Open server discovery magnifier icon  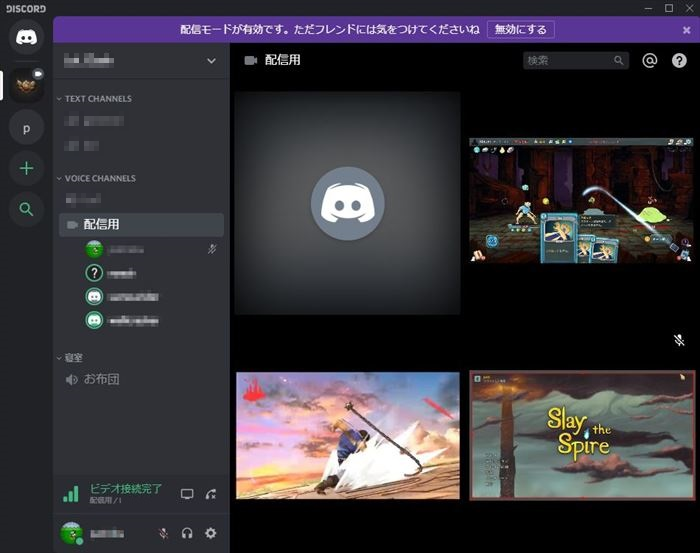tap(26, 209)
